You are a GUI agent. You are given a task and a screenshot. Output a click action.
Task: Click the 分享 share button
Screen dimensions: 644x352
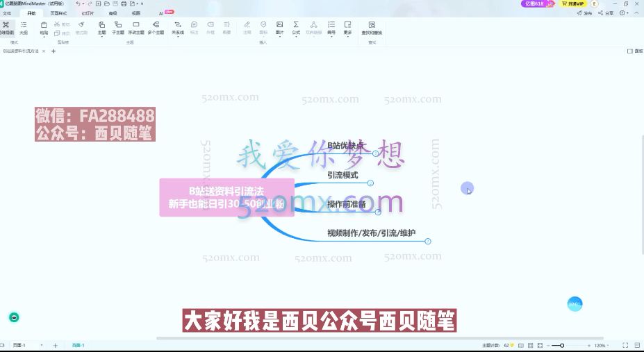606,13
